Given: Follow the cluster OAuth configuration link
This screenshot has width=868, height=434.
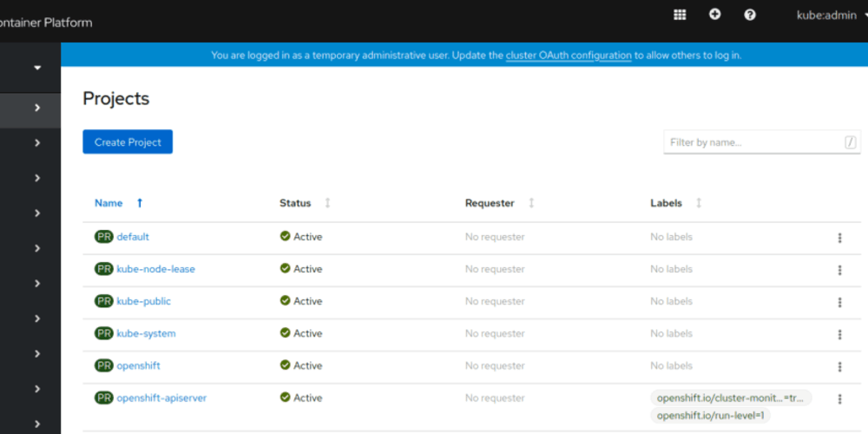Looking at the screenshot, I should click(569, 56).
